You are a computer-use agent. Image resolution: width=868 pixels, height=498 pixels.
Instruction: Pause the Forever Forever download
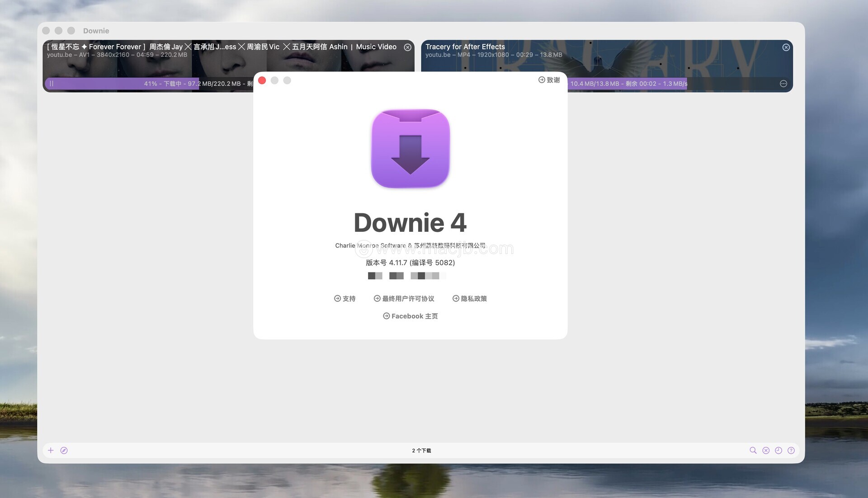[x=52, y=84]
